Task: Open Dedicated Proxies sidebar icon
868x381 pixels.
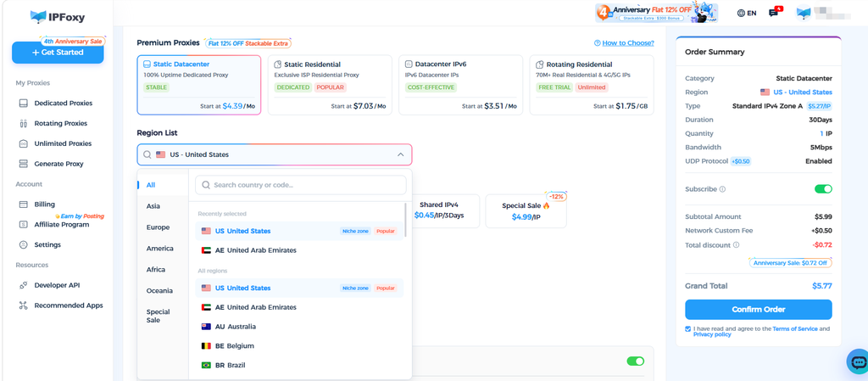Action: point(23,103)
